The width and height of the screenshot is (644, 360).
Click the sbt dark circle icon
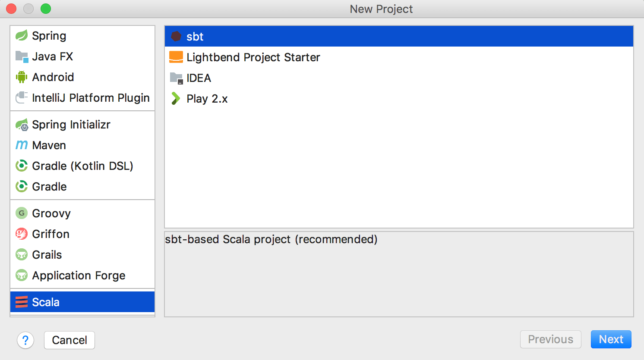click(x=176, y=36)
